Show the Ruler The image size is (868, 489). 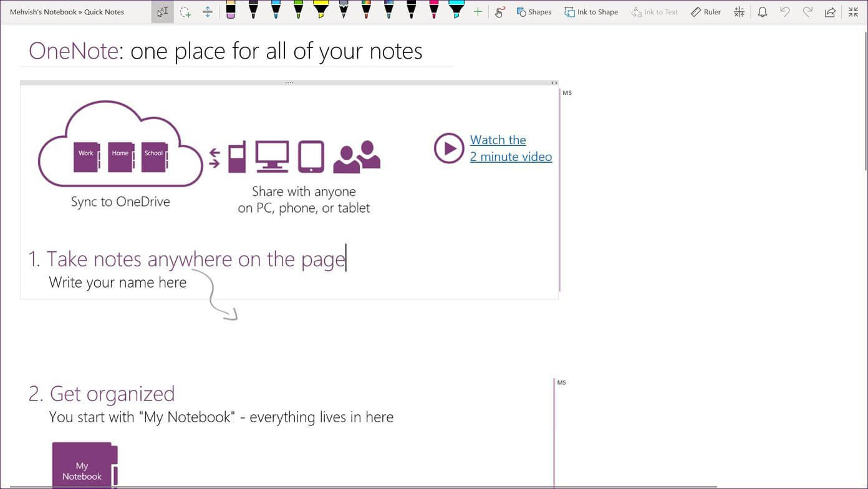(x=706, y=12)
